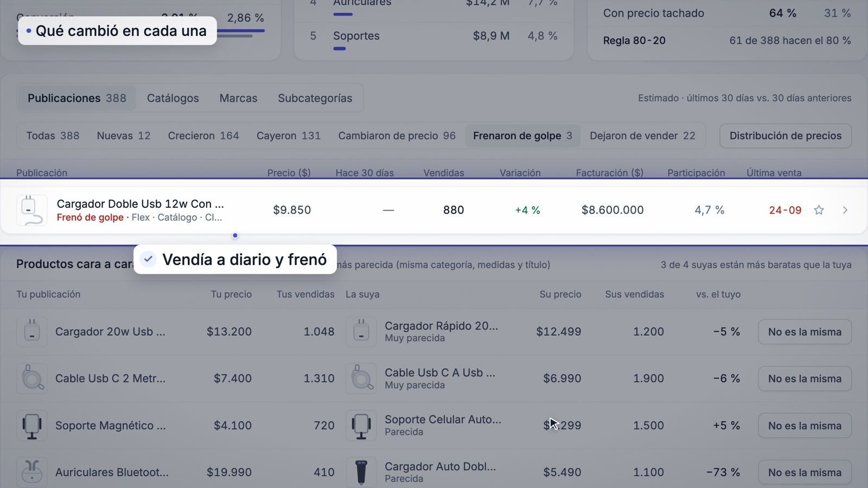The height and width of the screenshot is (488, 868).
Task: Click the Cable Usb C A Usb competitor icon
Action: 361,378
